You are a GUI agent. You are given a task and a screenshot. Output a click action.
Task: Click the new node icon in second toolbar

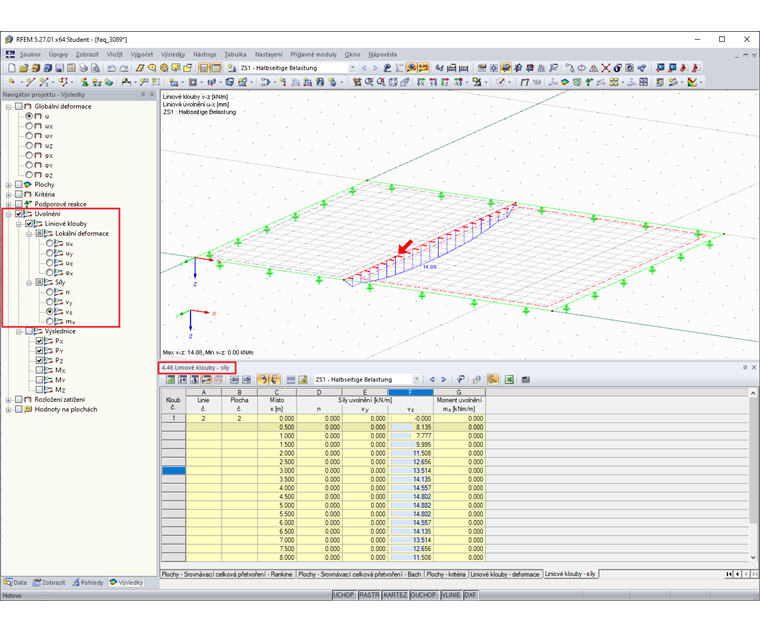(12, 82)
